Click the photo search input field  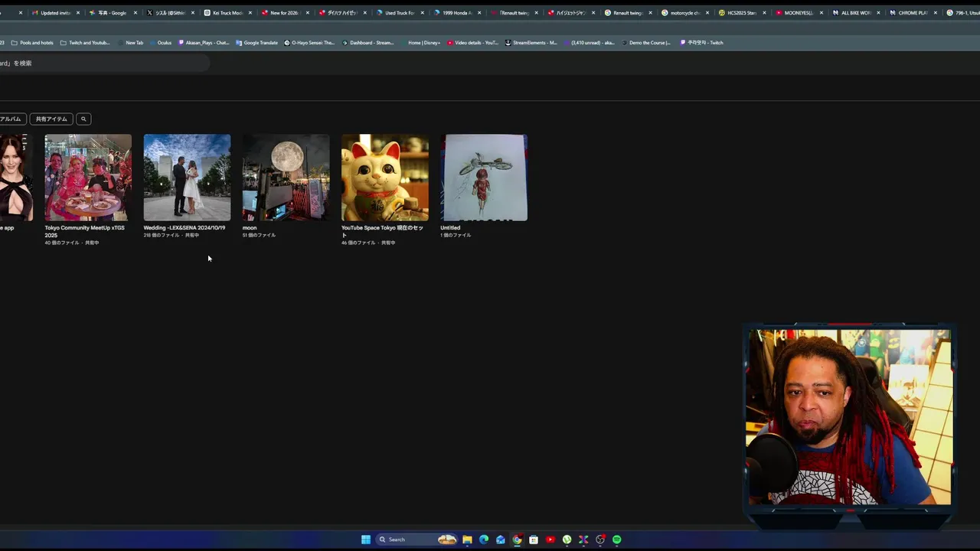pyautogui.click(x=103, y=64)
